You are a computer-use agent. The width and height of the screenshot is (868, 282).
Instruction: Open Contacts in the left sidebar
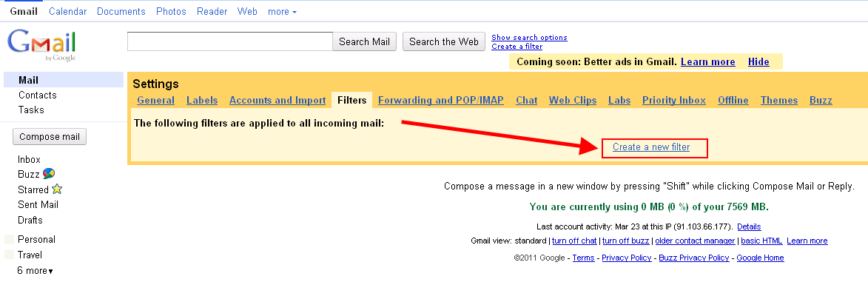(38, 95)
